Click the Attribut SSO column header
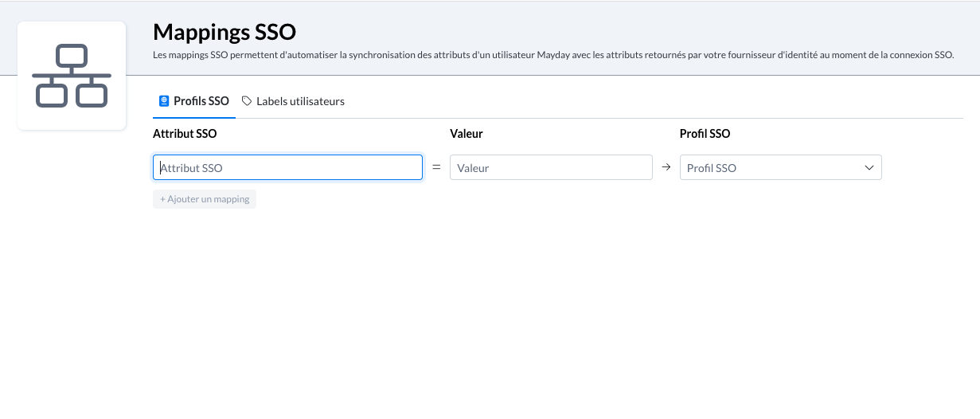 [x=185, y=134]
